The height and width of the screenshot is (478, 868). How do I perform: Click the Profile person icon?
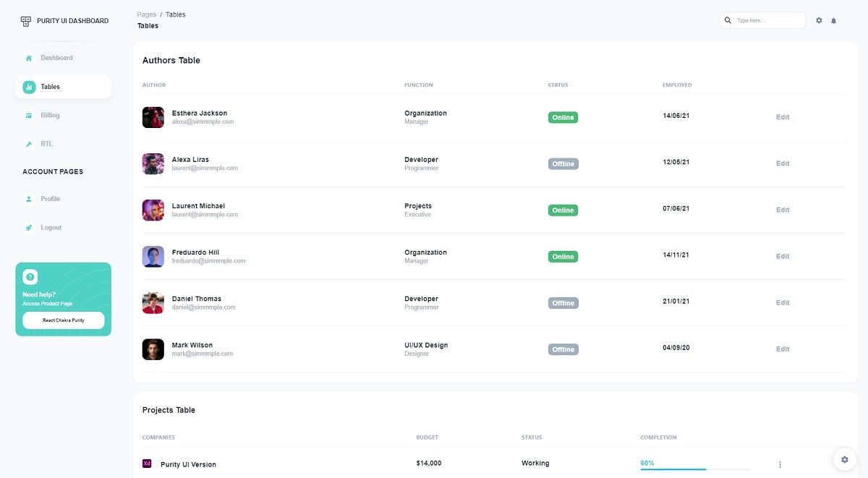[28, 199]
